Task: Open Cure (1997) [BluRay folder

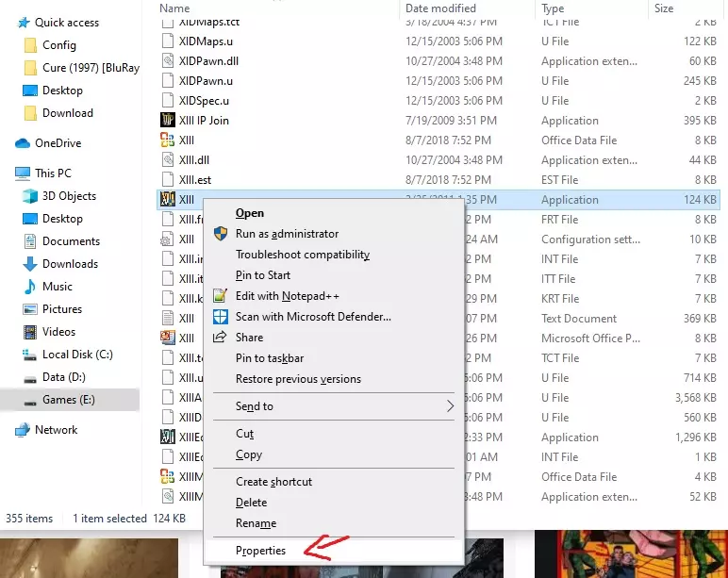Action: [x=91, y=68]
